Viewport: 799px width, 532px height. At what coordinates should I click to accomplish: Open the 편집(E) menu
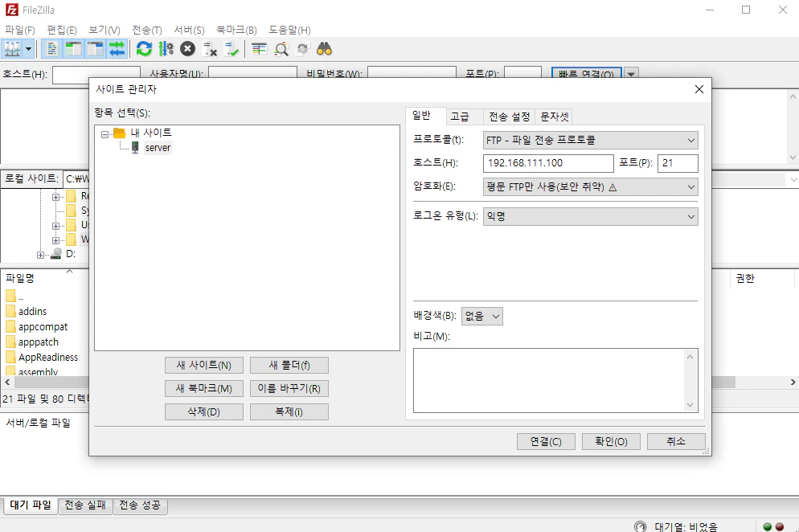point(62,30)
